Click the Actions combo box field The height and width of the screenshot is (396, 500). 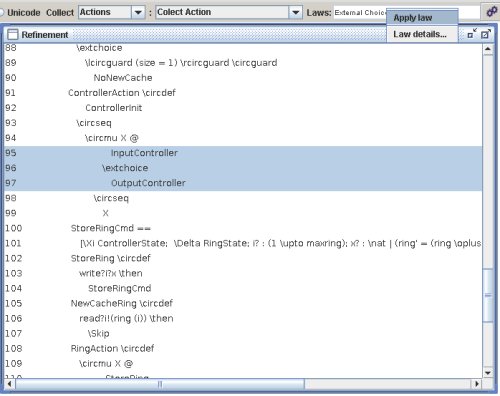(112, 12)
